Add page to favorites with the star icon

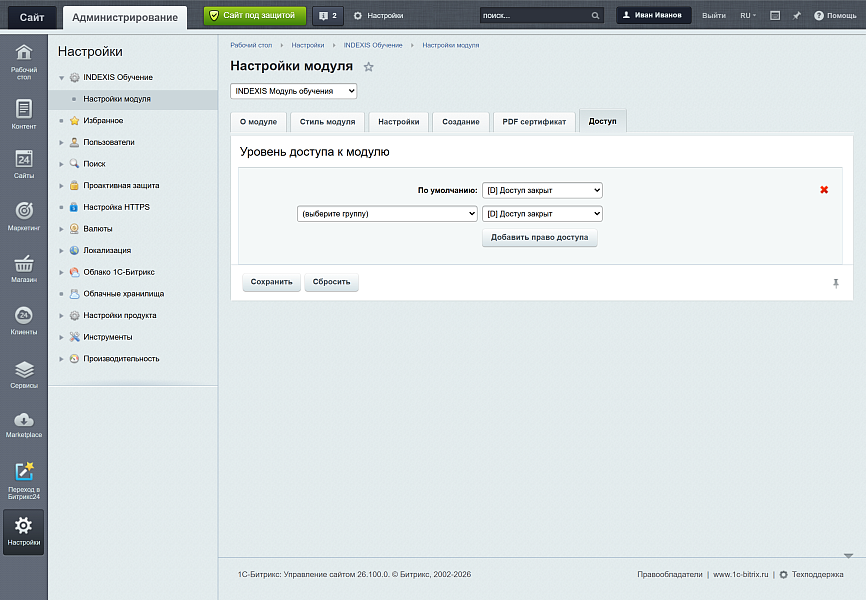[368, 67]
